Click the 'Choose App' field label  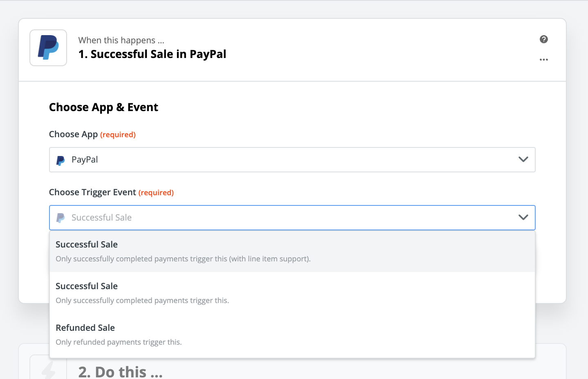pyautogui.click(x=73, y=134)
